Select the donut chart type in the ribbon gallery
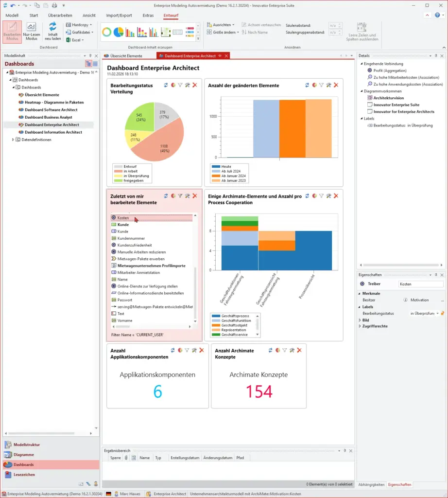 107,33
